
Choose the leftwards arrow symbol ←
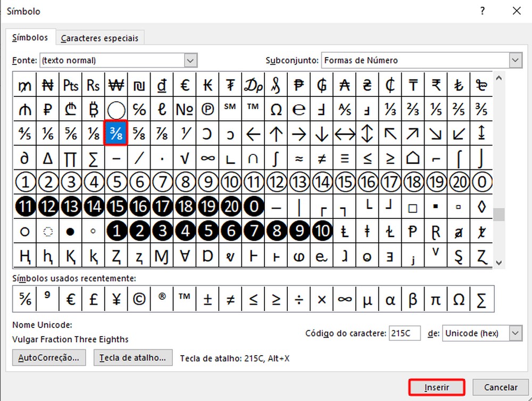click(253, 134)
